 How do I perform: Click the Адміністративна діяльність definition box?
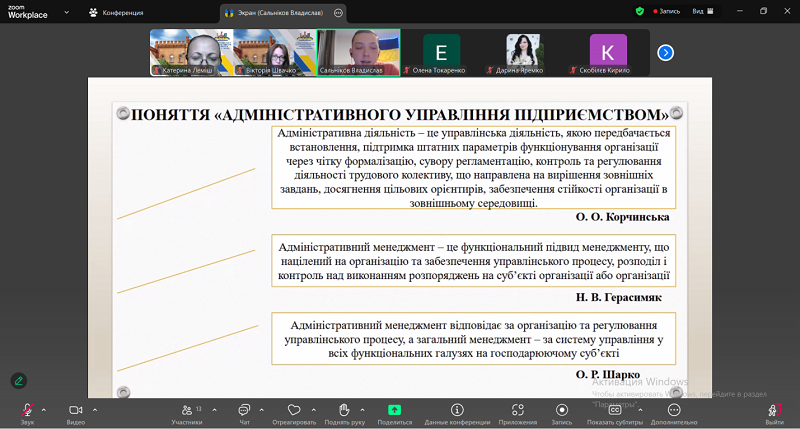pos(473,167)
